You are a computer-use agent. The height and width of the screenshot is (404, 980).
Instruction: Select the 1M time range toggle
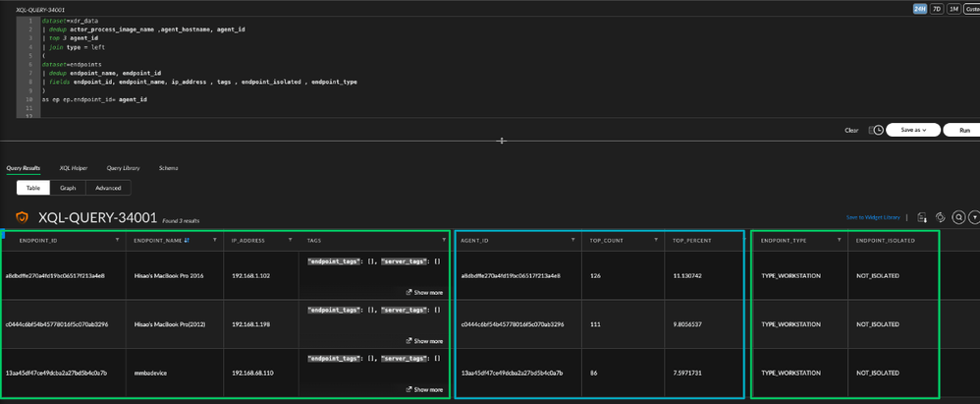[x=953, y=8]
